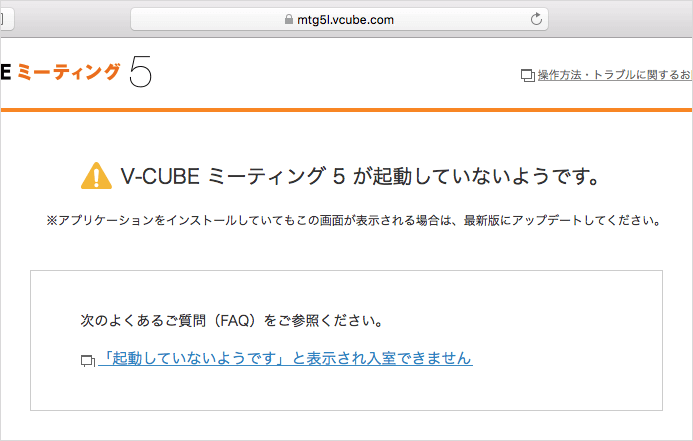
Task: Click the mtg5l.vcube.com address field
Action: [x=339, y=19]
